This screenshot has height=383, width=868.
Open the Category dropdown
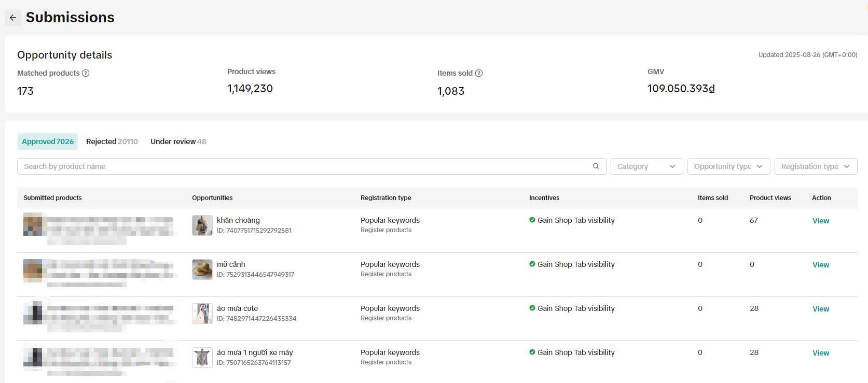646,166
